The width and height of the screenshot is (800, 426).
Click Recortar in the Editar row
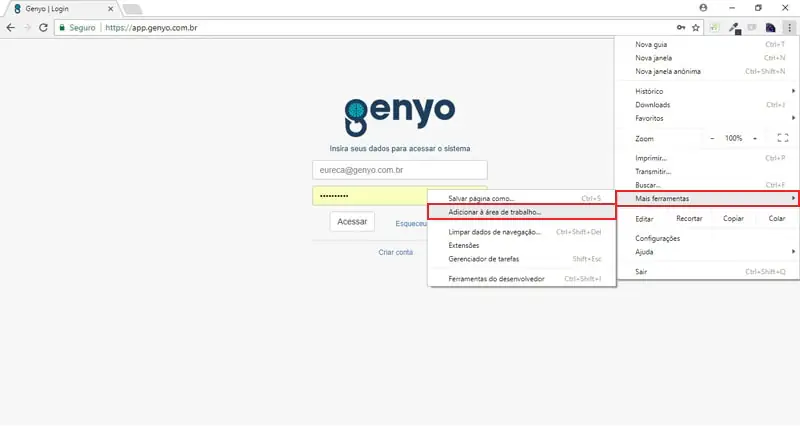click(x=689, y=218)
